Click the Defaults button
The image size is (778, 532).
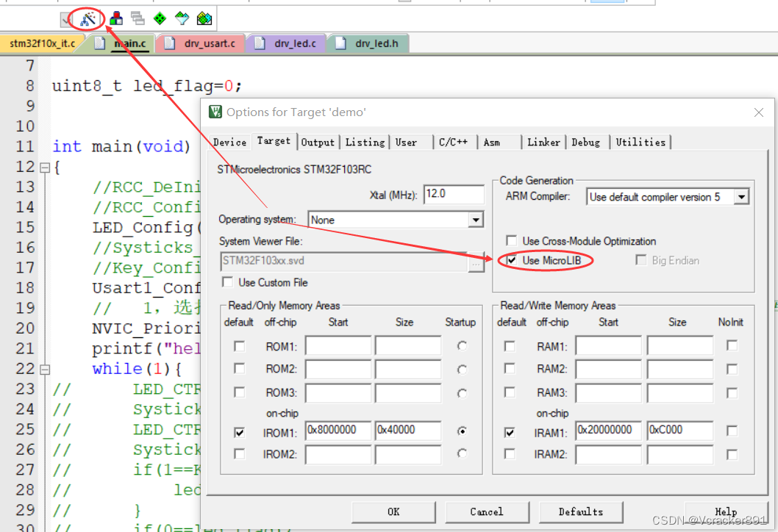click(581, 512)
